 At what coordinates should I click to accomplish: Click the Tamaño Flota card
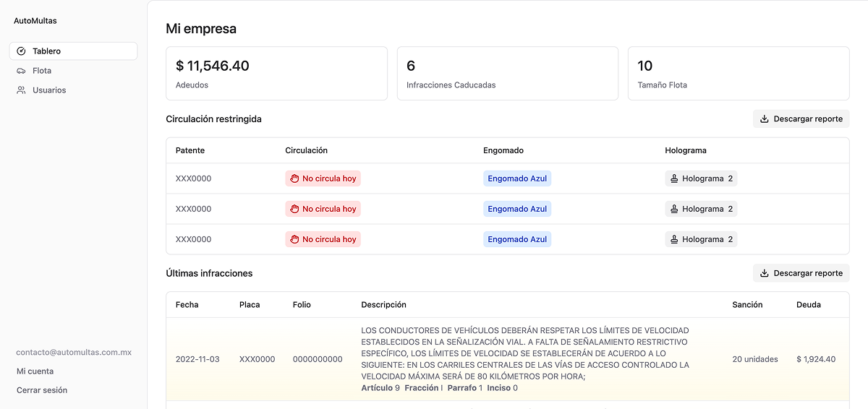click(738, 74)
